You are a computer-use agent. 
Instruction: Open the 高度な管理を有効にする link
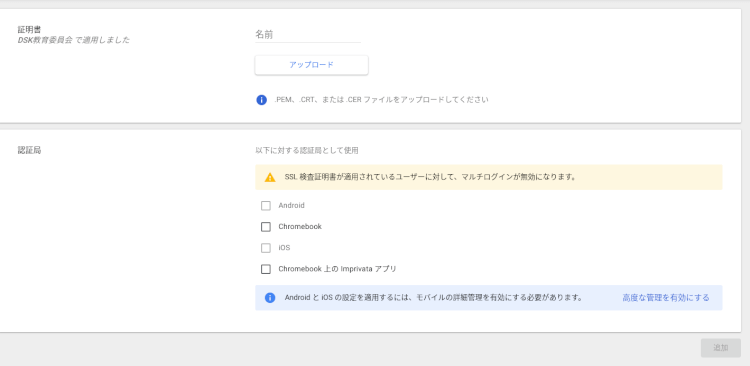pyautogui.click(x=666, y=298)
